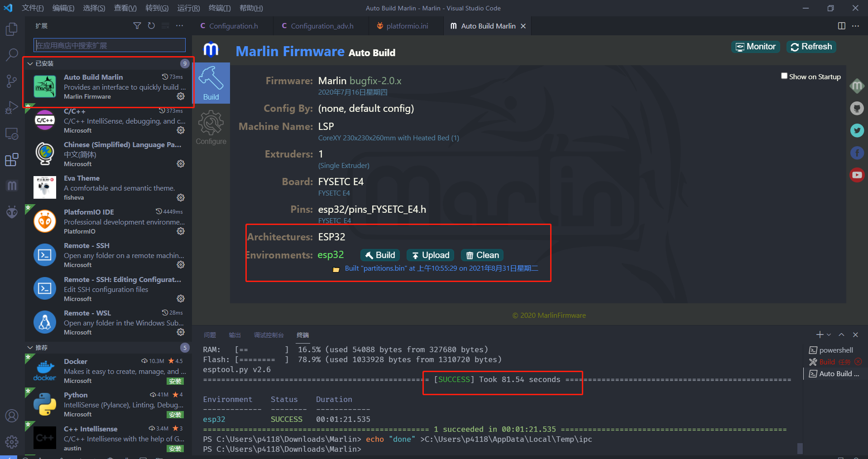Switch to the Output panel tab

[235, 335]
